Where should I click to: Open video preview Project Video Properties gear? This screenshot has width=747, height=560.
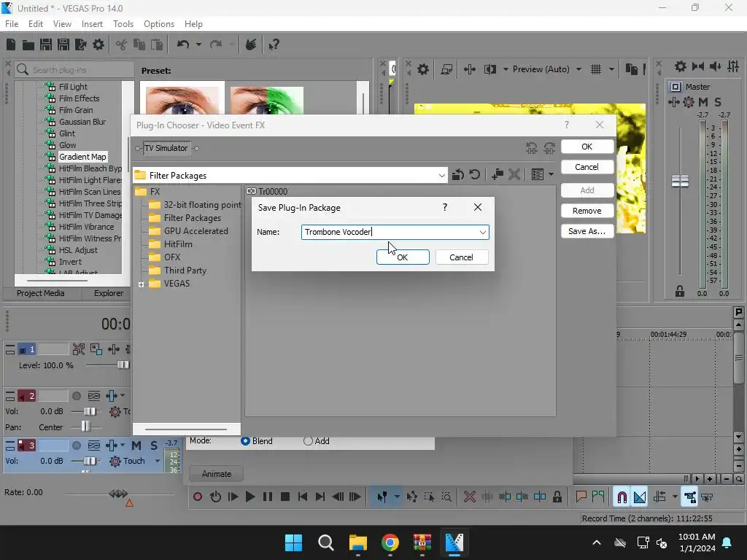(422, 69)
